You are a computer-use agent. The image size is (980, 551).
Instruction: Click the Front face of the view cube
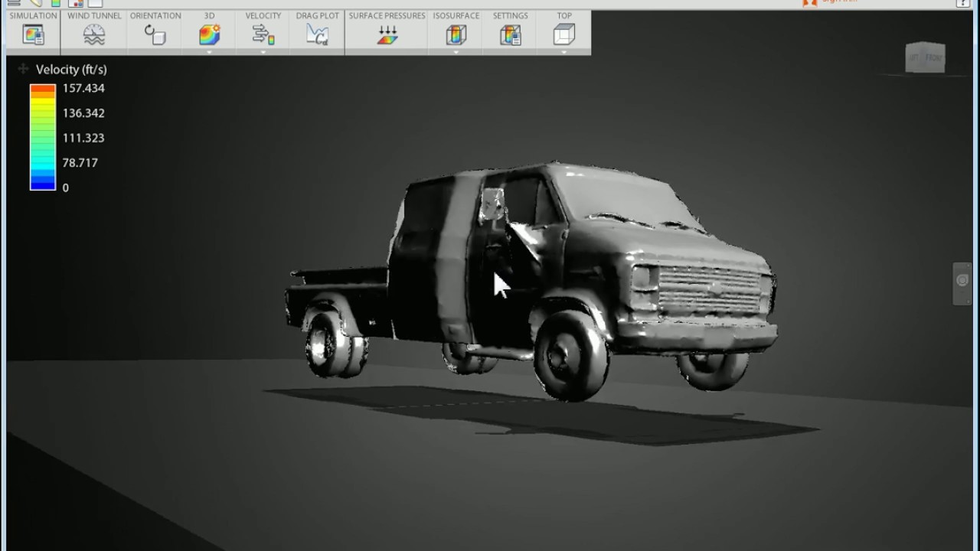934,58
